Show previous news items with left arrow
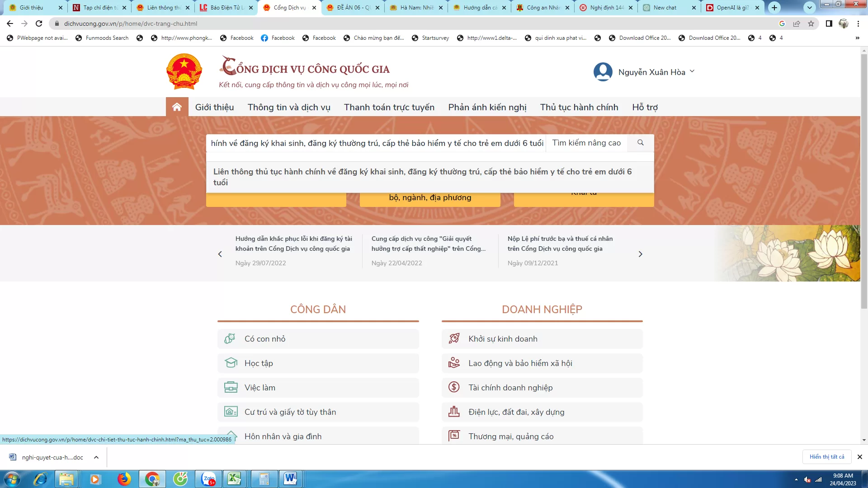Image resolution: width=868 pixels, height=488 pixels. [x=220, y=254]
